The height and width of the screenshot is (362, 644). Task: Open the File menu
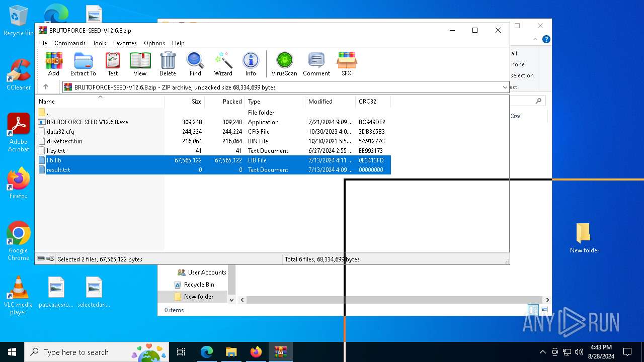(43, 43)
